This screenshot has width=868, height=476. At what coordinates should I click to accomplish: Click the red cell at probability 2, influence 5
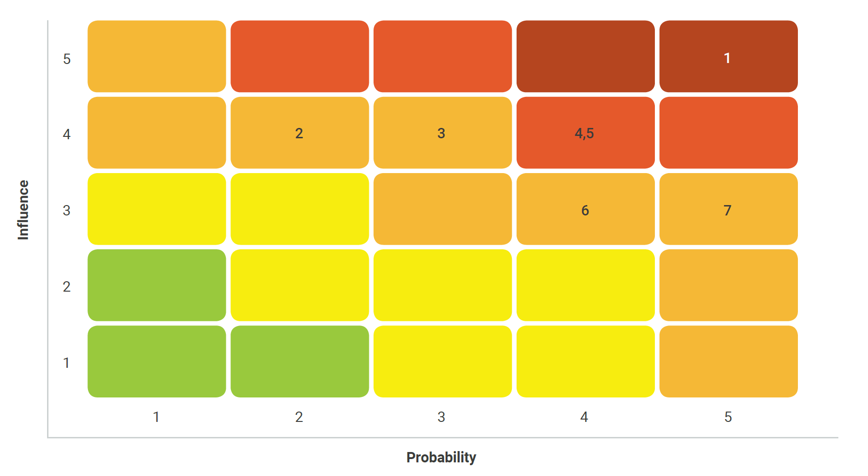[x=300, y=56]
